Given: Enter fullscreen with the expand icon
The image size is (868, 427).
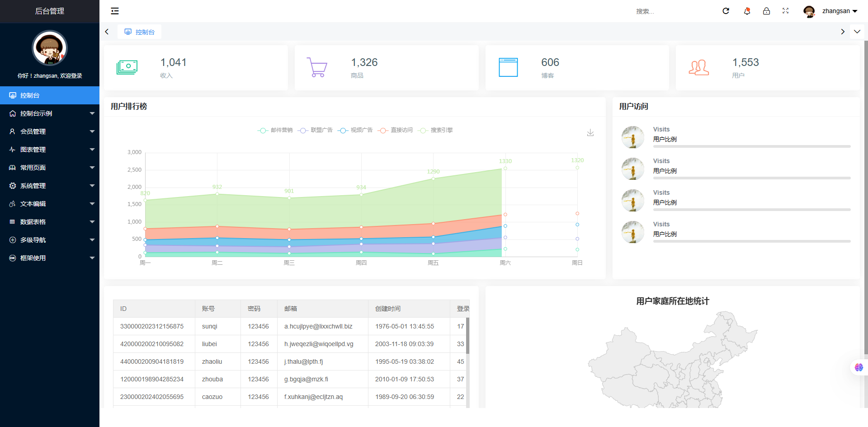Looking at the screenshot, I should [x=785, y=11].
